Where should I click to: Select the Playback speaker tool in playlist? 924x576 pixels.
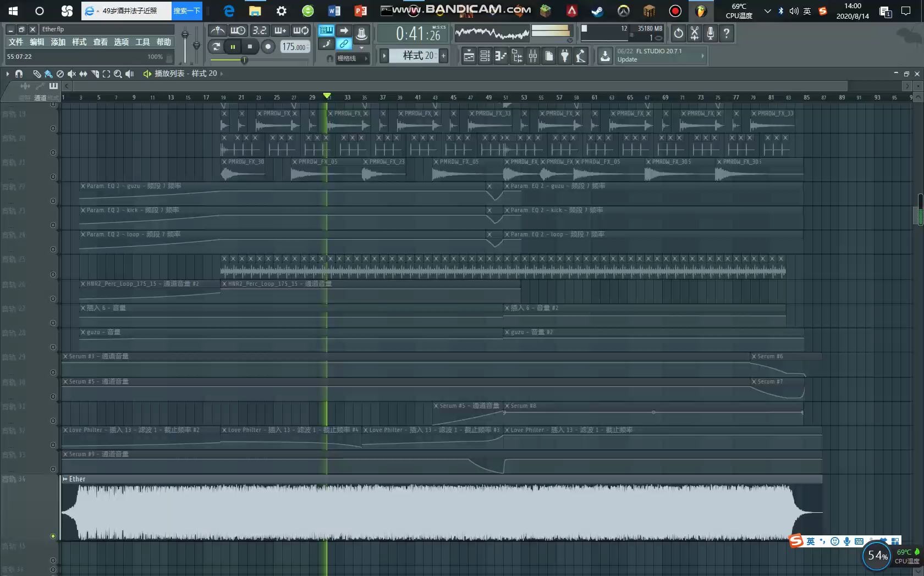[x=130, y=74]
